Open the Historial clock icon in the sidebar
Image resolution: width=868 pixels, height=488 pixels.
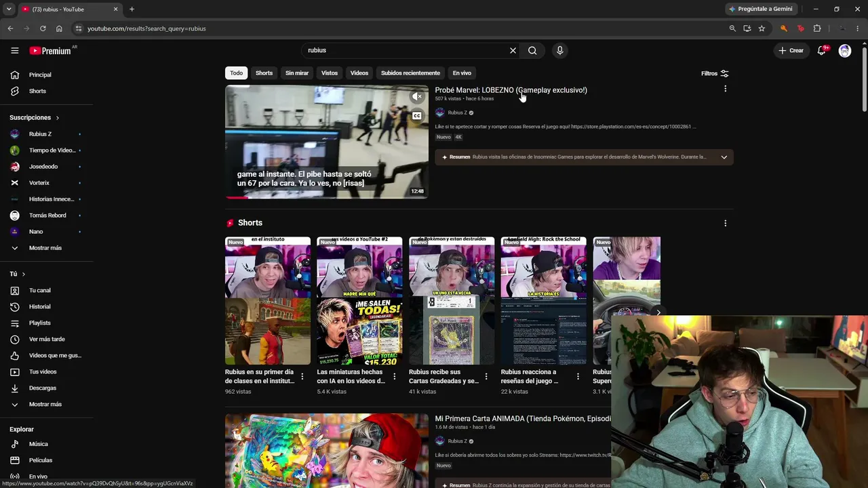[15, 306]
